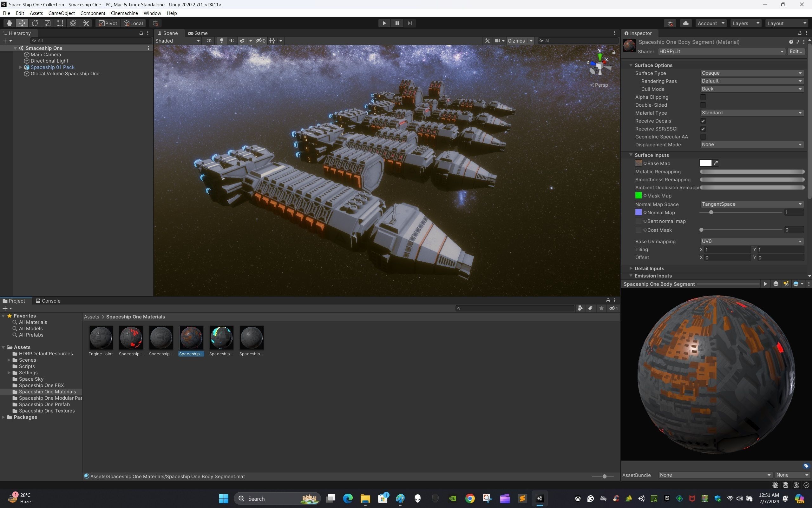Image resolution: width=812 pixels, height=508 pixels.
Task: Uncheck Receive SSR/SSGI
Action: pos(703,129)
